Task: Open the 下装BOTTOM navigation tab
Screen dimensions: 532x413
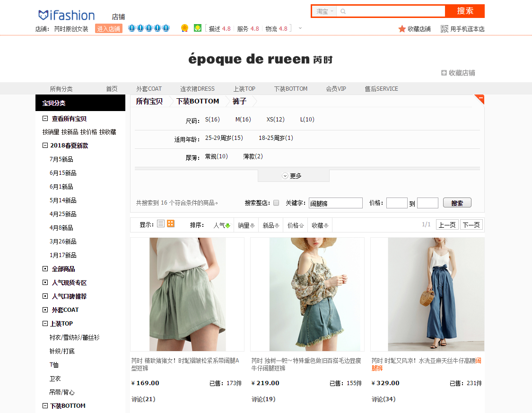Action: (291, 89)
